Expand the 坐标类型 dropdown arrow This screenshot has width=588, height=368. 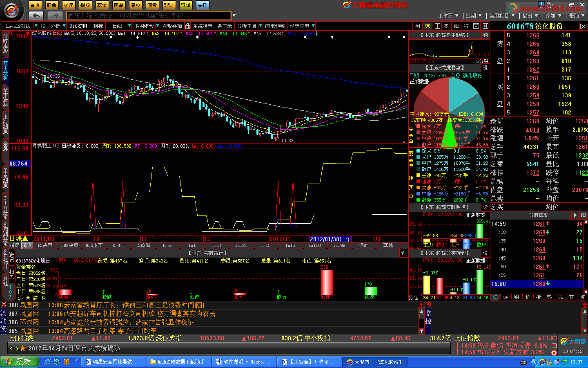click(x=313, y=26)
